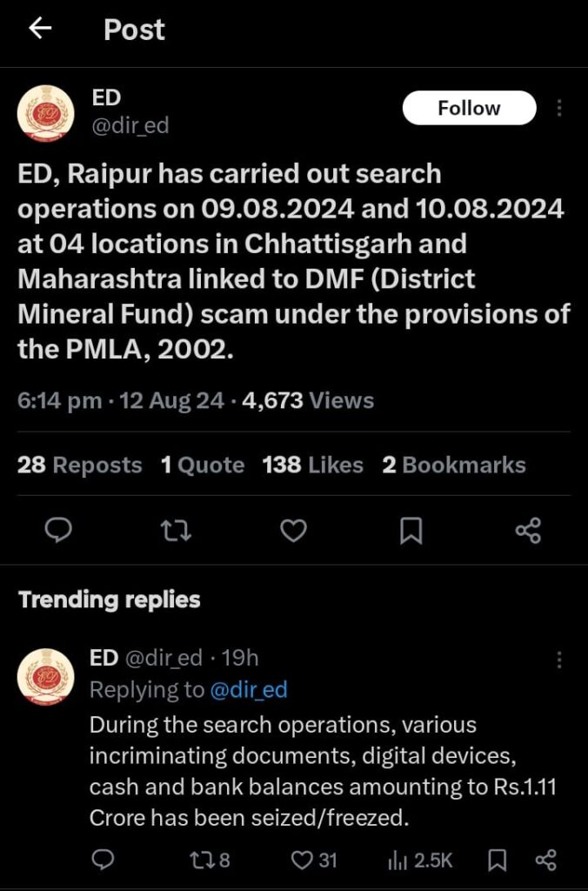
Task: Bookmark the main ED post
Action: (x=411, y=531)
